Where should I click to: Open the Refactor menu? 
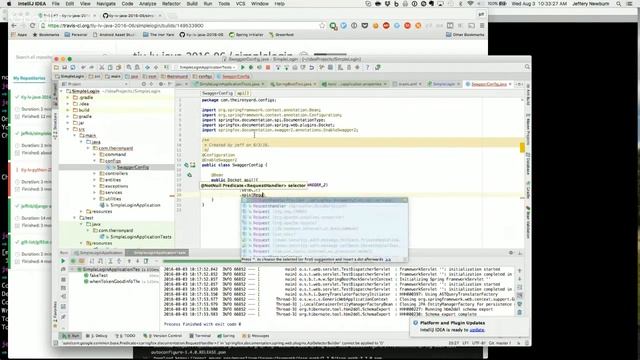pos(171,4)
